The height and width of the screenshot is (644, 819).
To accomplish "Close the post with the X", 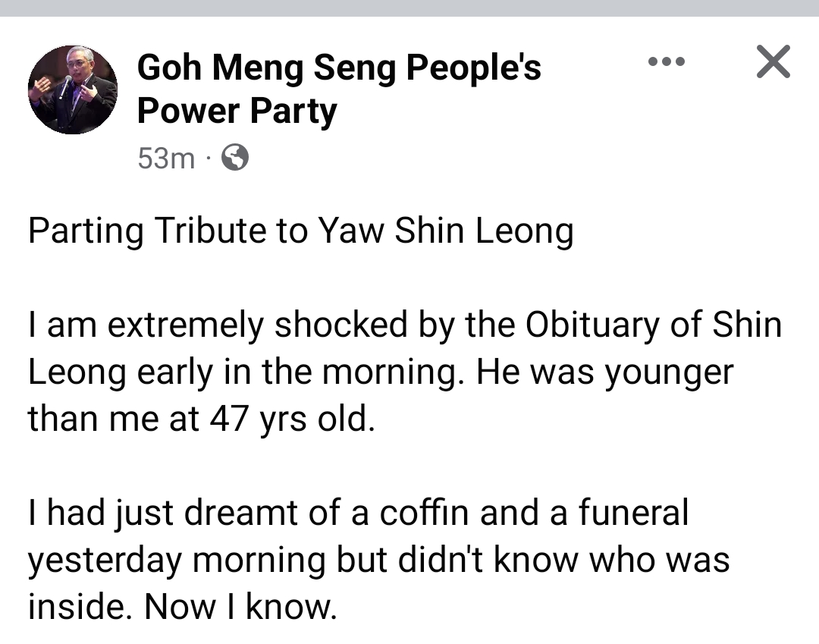I will 773,61.
